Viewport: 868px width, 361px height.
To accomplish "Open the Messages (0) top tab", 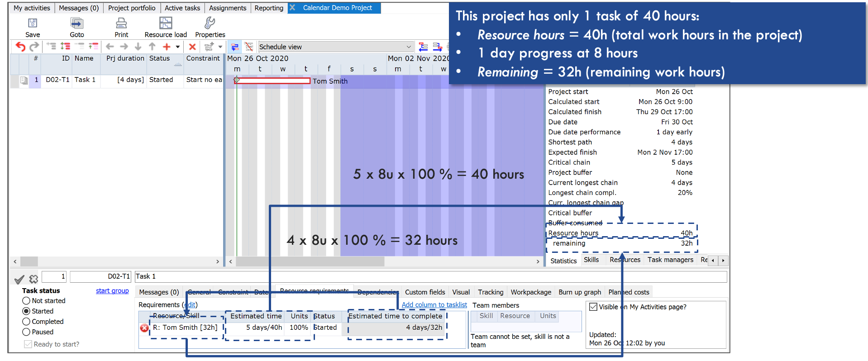I will tap(79, 8).
